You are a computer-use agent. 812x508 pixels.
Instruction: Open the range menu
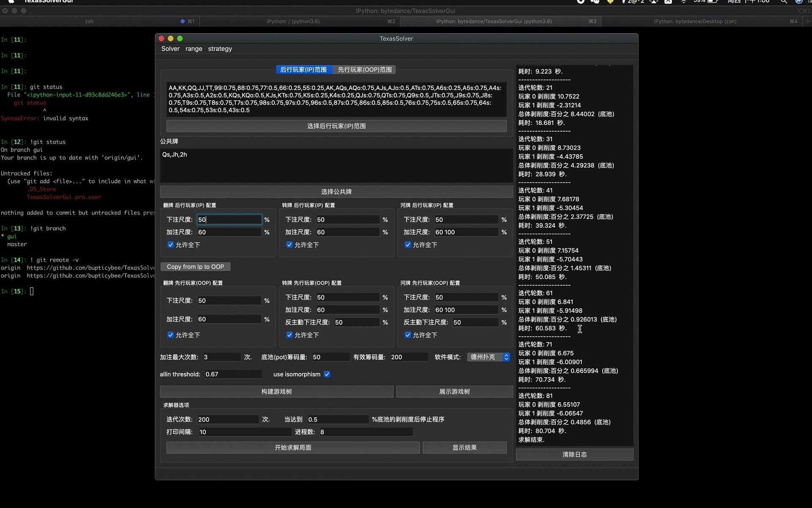(x=194, y=49)
